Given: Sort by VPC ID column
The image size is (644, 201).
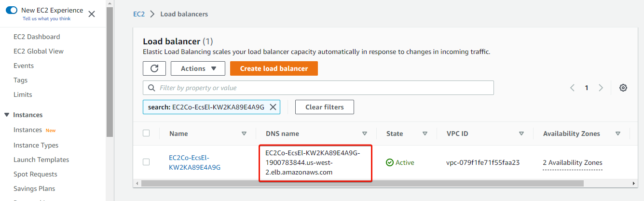Looking at the screenshot, I should [x=521, y=134].
